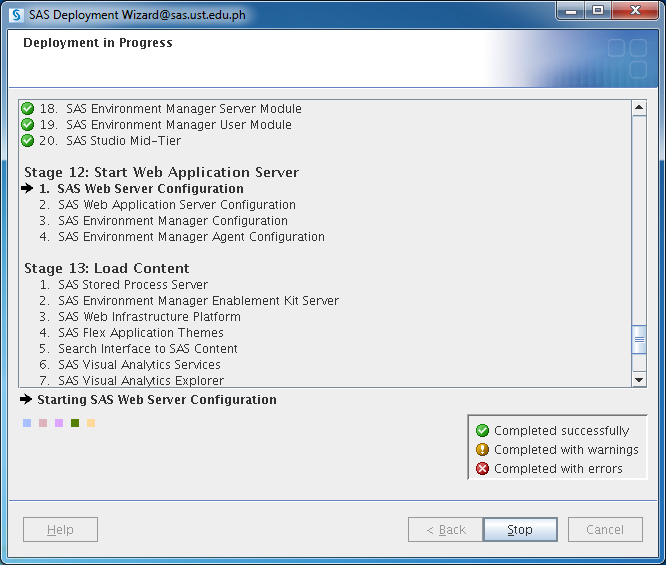Click the Back button
The height and width of the screenshot is (565, 666).
tap(445, 530)
